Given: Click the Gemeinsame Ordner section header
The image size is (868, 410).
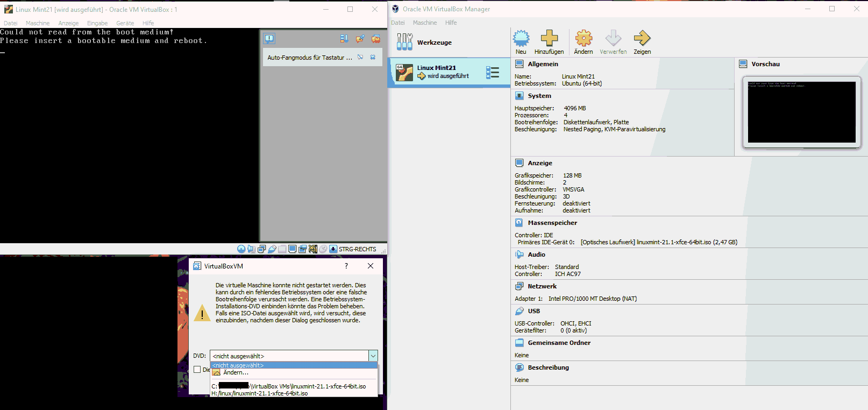Looking at the screenshot, I should coord(559,343).
